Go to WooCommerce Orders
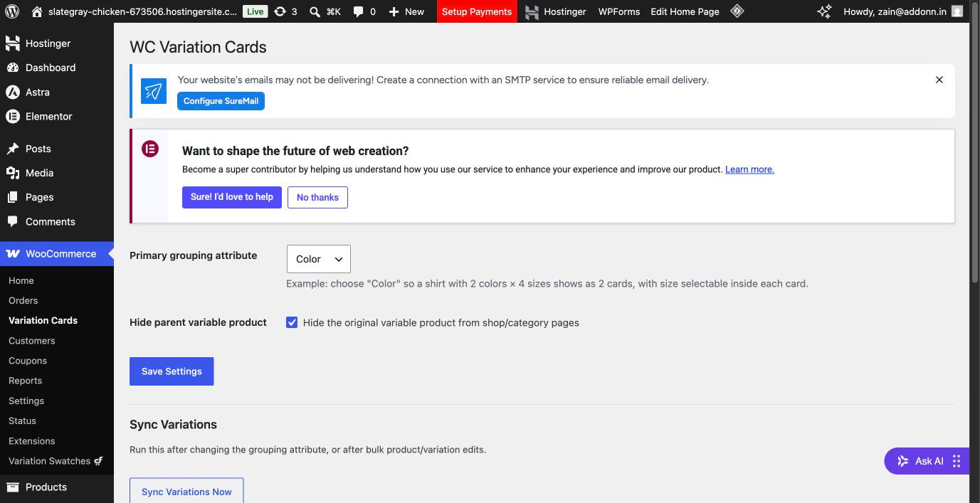This screenshot has height=503, width=980. [x=23, y=300]
